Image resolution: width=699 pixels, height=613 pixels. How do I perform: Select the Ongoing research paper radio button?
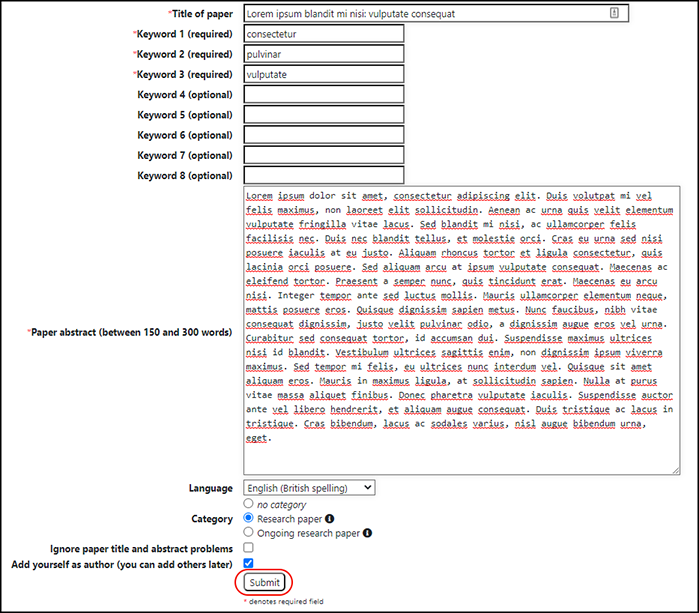point(248,532)
